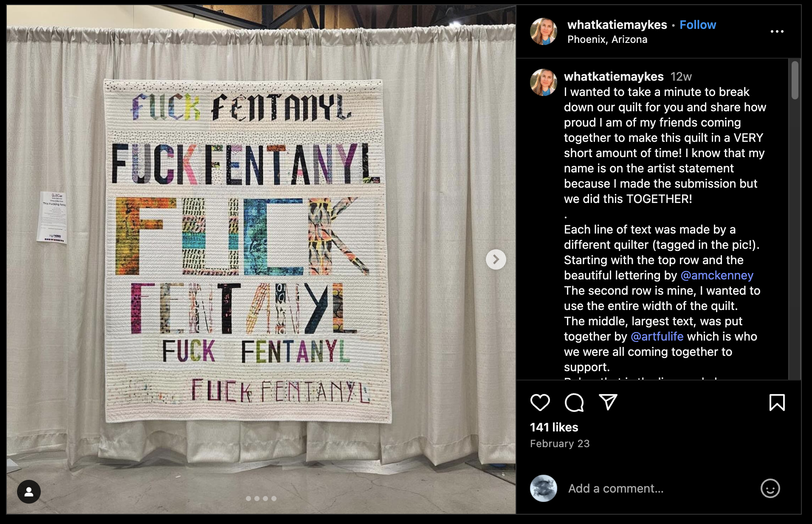Open @amckenney profile mention
812x524 pixels.
point(717,275)
